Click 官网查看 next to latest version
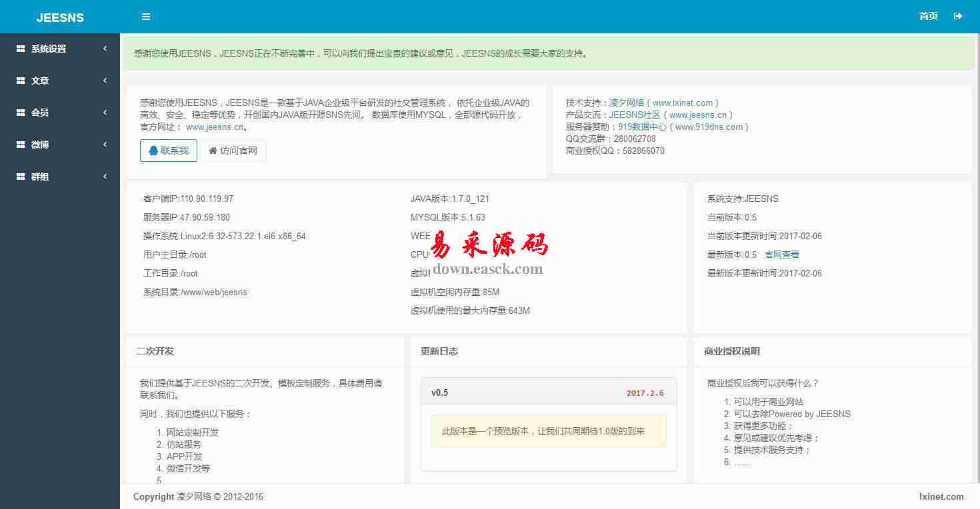 [x=781, y=254]
